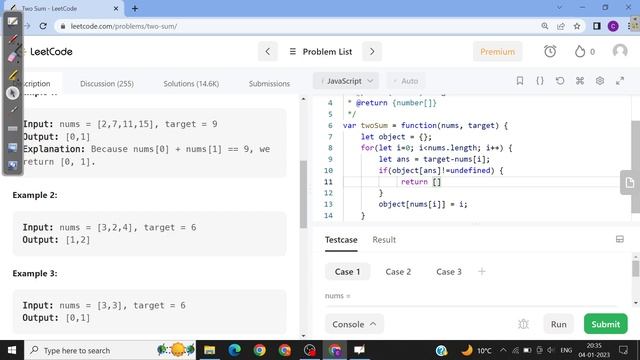Click the 'Example 2:' heading
640x360 pixels.
(35, 195)
